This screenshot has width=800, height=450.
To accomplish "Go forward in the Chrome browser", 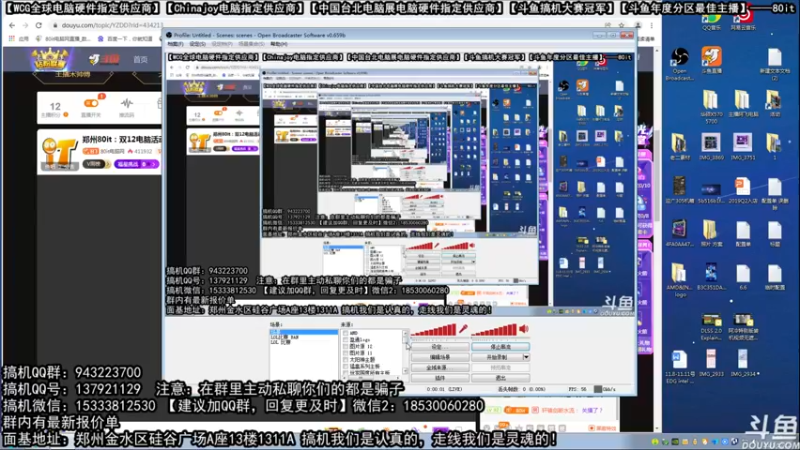I will (x=25, y=25).
